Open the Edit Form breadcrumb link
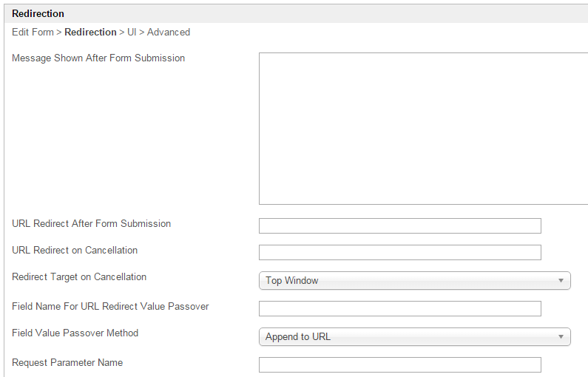This screenshot has height=377, width=588. [33, 33]
